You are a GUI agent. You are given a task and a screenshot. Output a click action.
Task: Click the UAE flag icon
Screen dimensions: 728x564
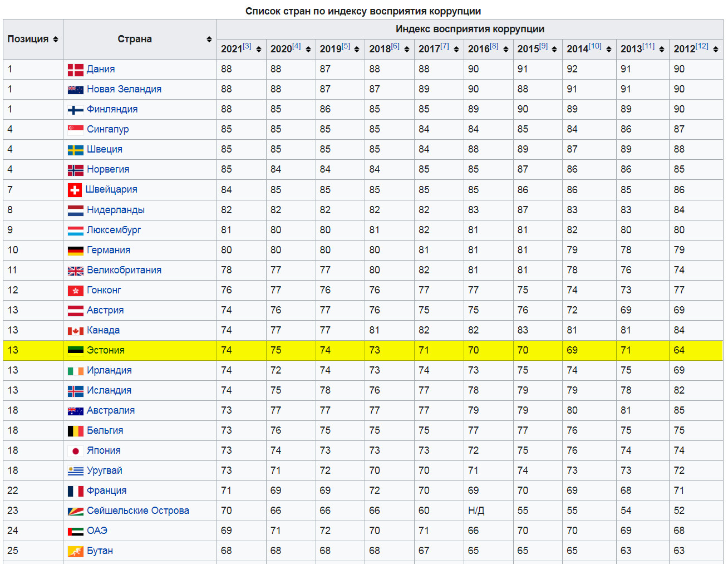pyautogui.click(x=75, y=531)
